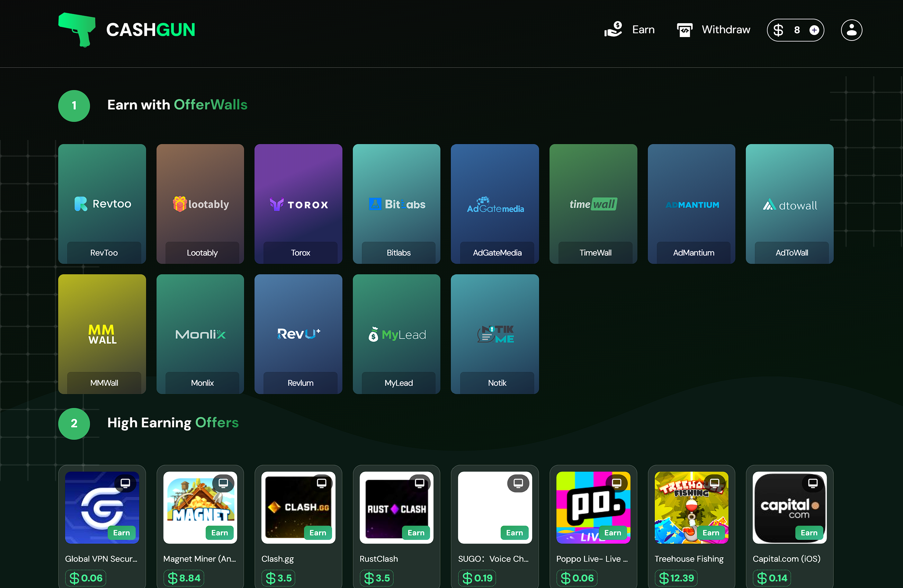This screenshot has height=588, width=903.
Task: Click desktop device icon on Poppo Live
Action: click(x=617, y=483)
